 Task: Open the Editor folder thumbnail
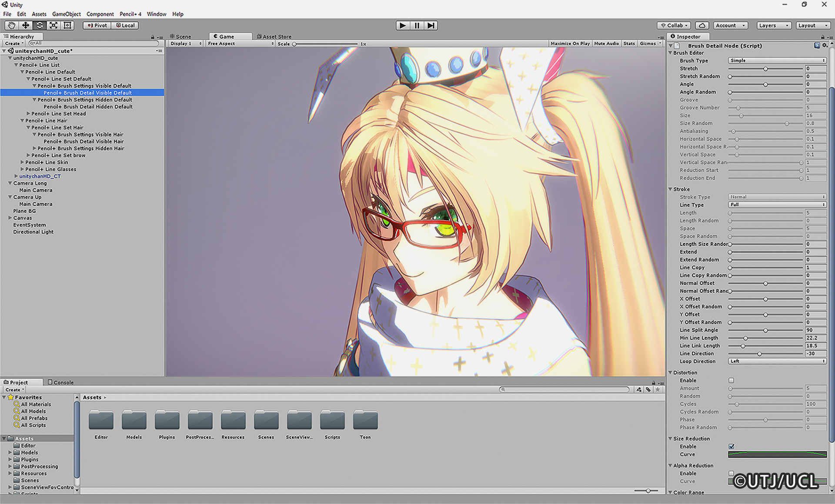click(101, 420)
